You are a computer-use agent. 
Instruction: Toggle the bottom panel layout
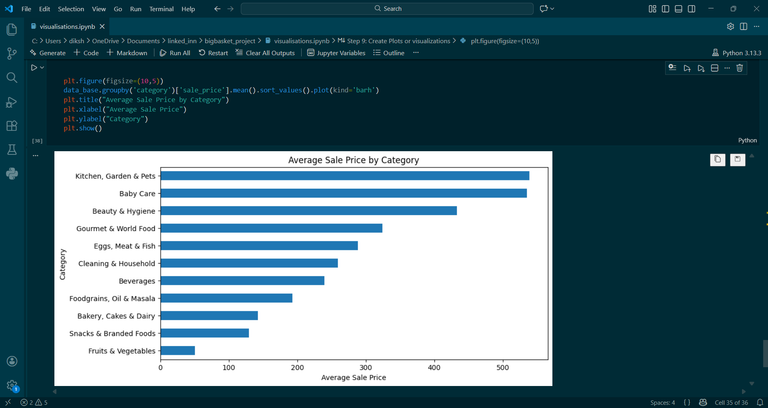click(678, 9)
